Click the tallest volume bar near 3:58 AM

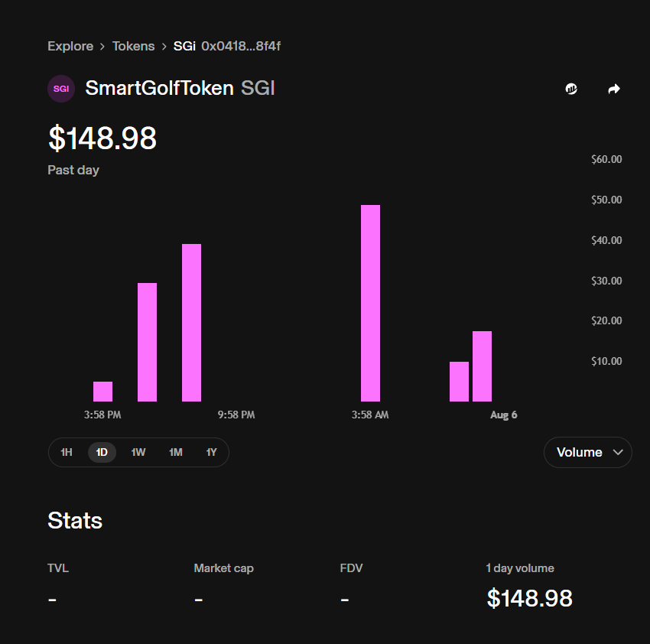pyautogui.click(x=370, y=303)
